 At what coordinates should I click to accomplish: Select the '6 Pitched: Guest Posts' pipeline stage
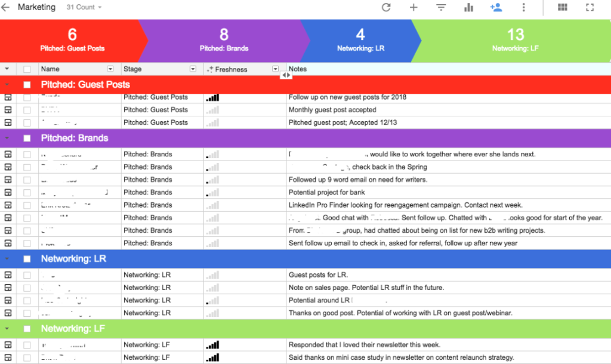[x=72, y=41]
